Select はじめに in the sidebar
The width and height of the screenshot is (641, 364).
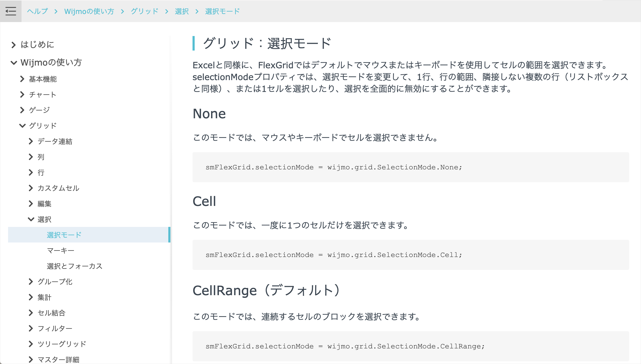38,45
